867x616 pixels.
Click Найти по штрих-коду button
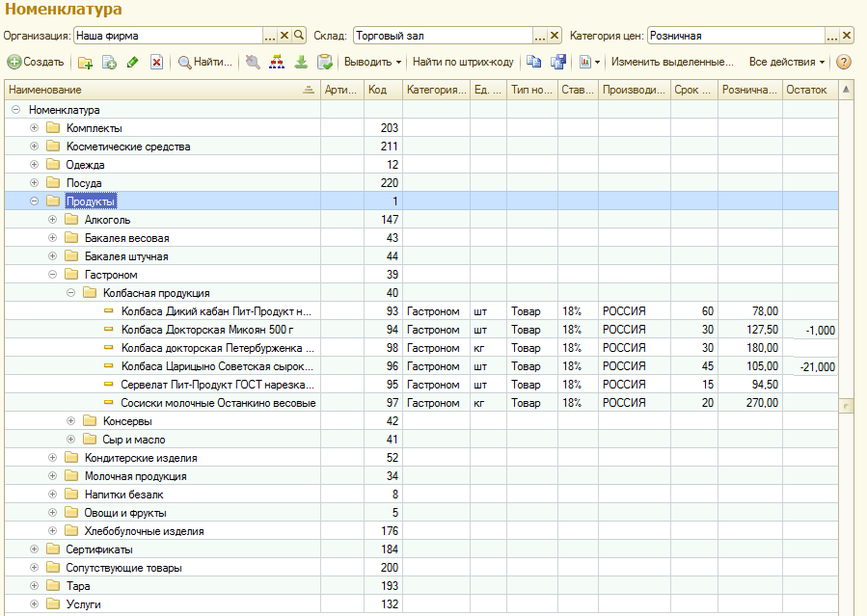(x=463, y=62)
